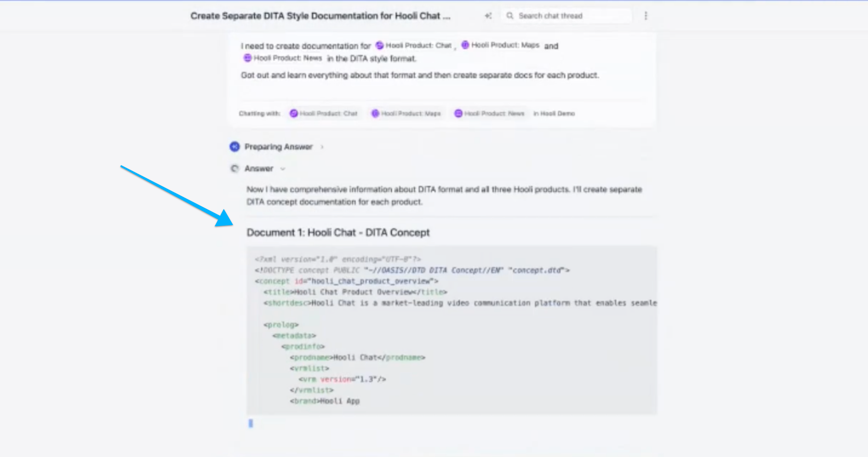Collapse the Answer section chevron
This screenshot has height=457, width=868.
tap(283, 169)
